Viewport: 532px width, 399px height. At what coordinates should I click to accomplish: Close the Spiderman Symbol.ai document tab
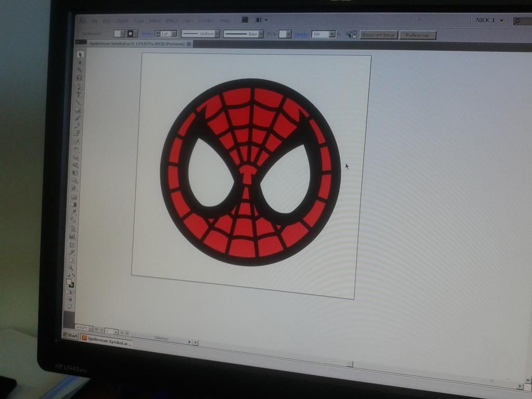pos(189,44)
